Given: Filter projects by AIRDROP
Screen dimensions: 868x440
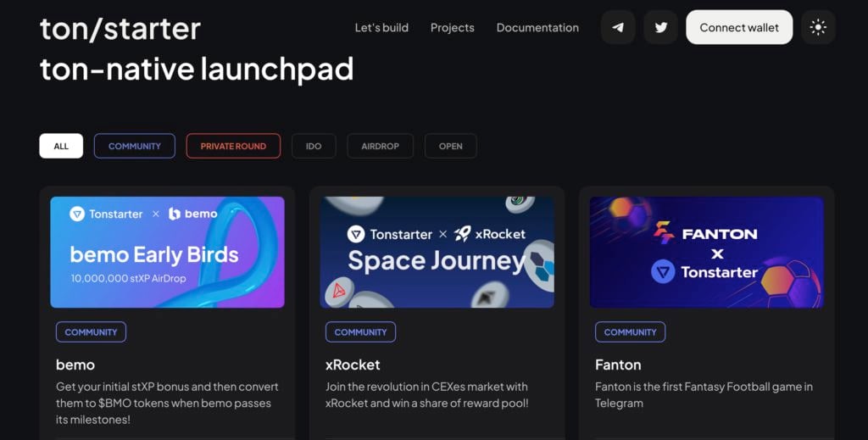Looking at the screenshot, I should 380,146.
